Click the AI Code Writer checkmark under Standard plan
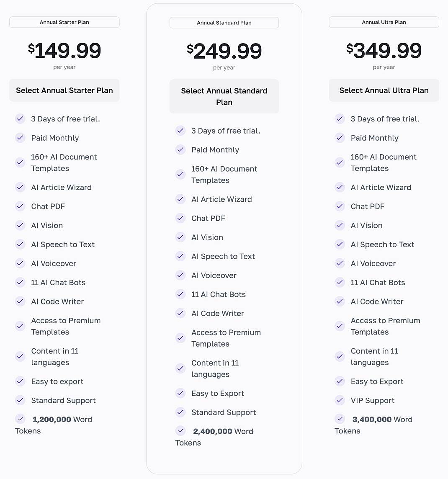The width and height of the screenshot is (448, 479). (x=180, y=313)
